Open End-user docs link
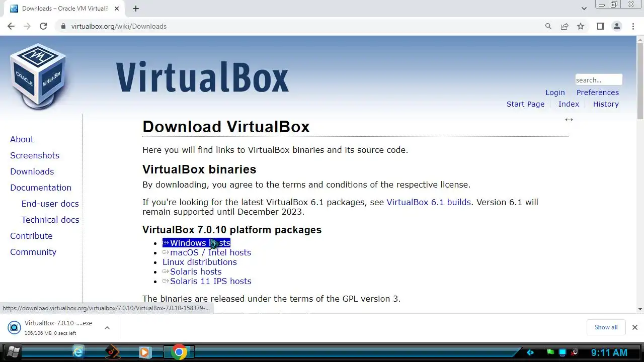 [x=50, y=204]
